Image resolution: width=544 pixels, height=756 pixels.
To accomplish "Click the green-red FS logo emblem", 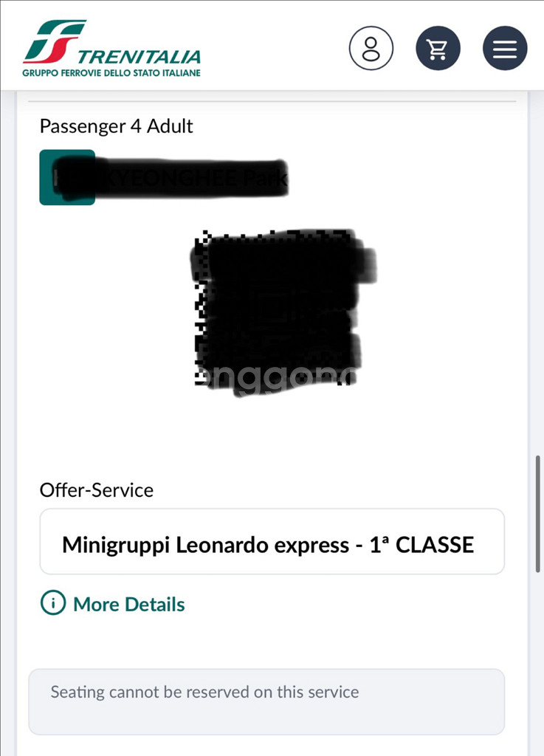I will pos(52,41).
